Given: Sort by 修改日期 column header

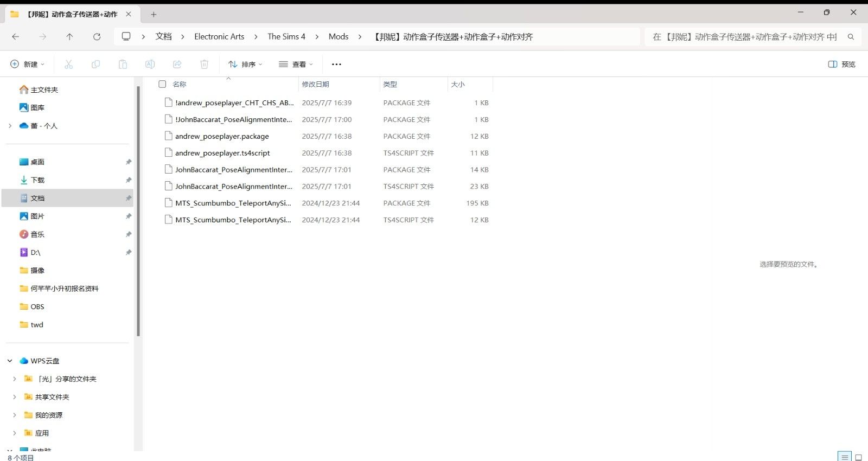Looking at the screenshot, I should [315, 84].
